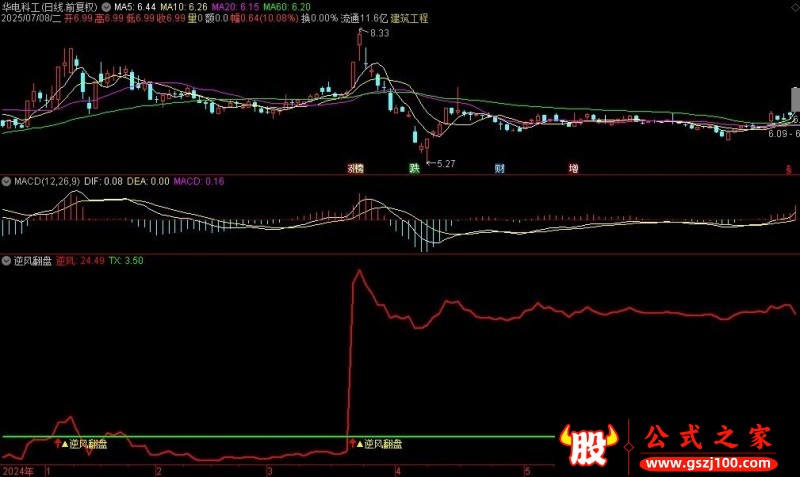Click the turnover rate 换0.00%

[x=319, y=18]
